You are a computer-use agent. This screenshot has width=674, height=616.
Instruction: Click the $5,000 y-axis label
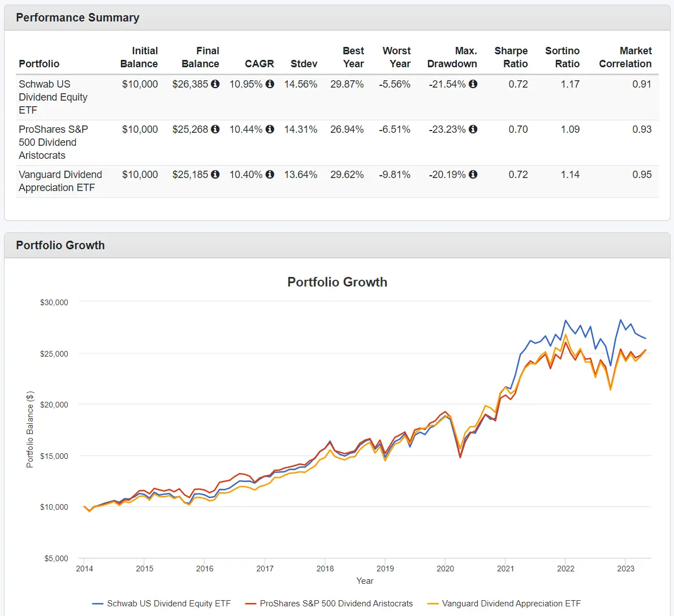pos(57,558)
